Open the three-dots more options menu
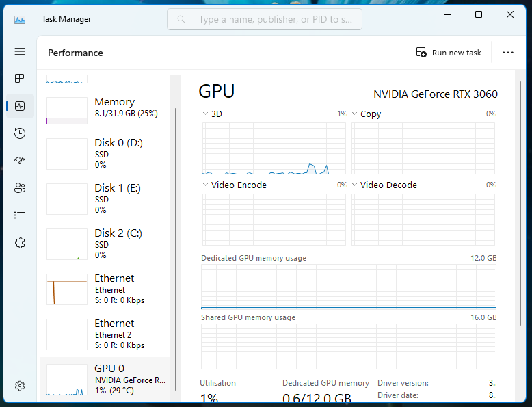The height and width of the screenshot is (407, 532). click(x=508, y=53)
